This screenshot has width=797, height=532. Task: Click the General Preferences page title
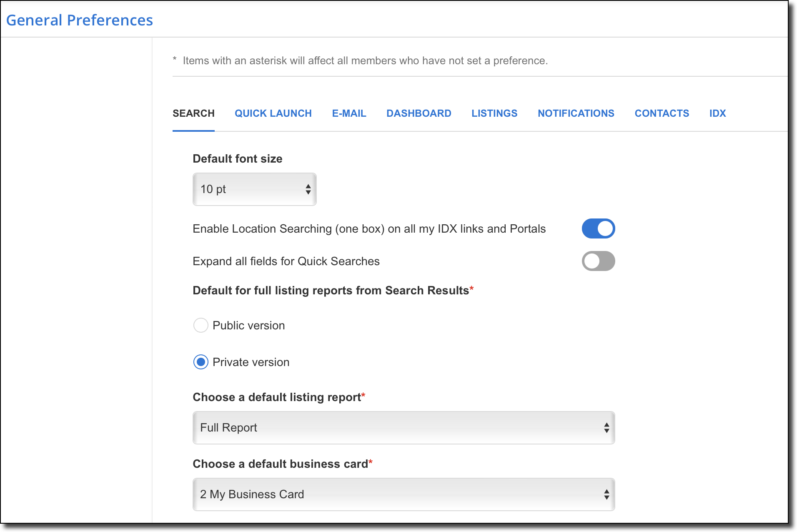point(80,20)
